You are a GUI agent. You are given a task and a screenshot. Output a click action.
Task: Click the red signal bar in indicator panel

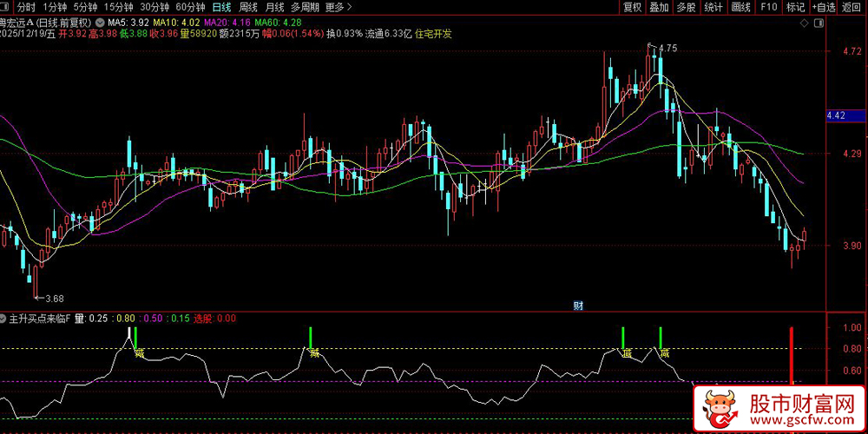click(x=791, y=354)
